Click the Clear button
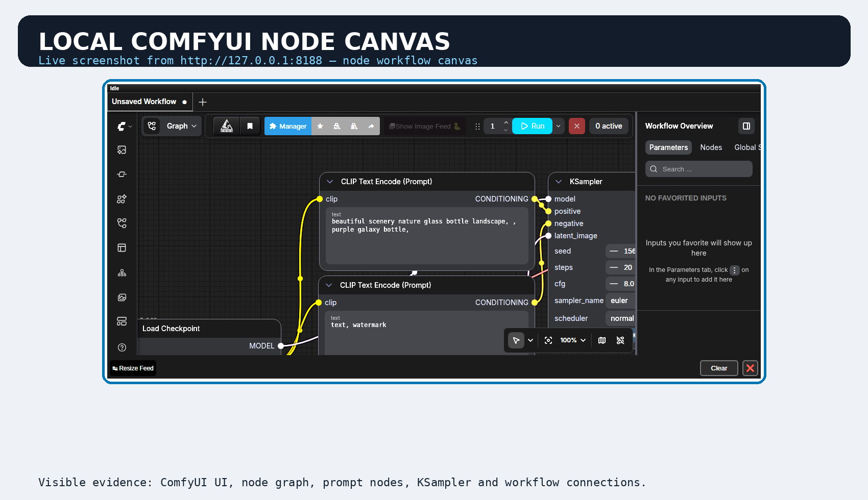868x500 pixels. [719, 368]
